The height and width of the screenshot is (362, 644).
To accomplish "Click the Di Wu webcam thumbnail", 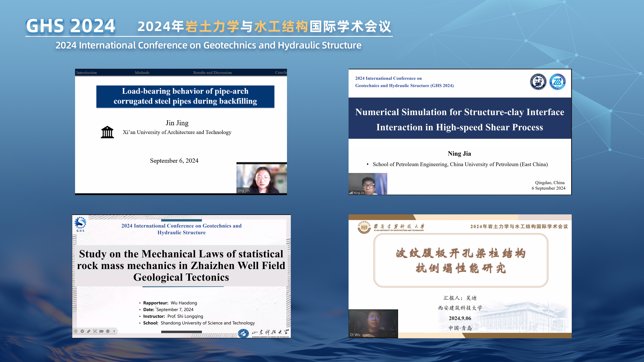I will (373, 324).
